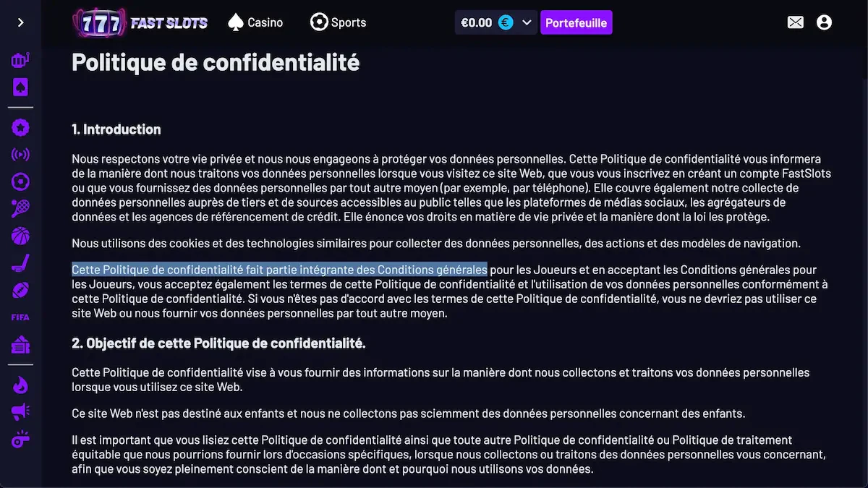The height and width of the screenshot is (488, 868).
Task: Expand the sidebar with the chevron arrow
Action: [x=20, y=22]
